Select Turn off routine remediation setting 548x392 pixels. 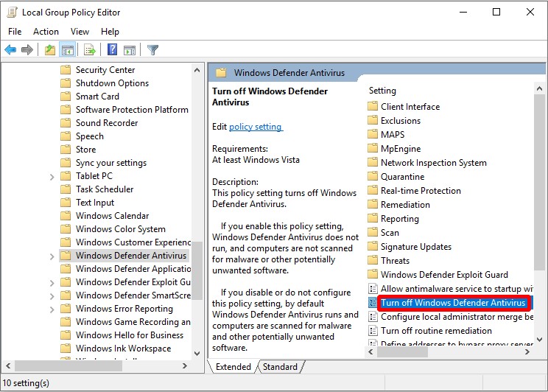[436, 330]
